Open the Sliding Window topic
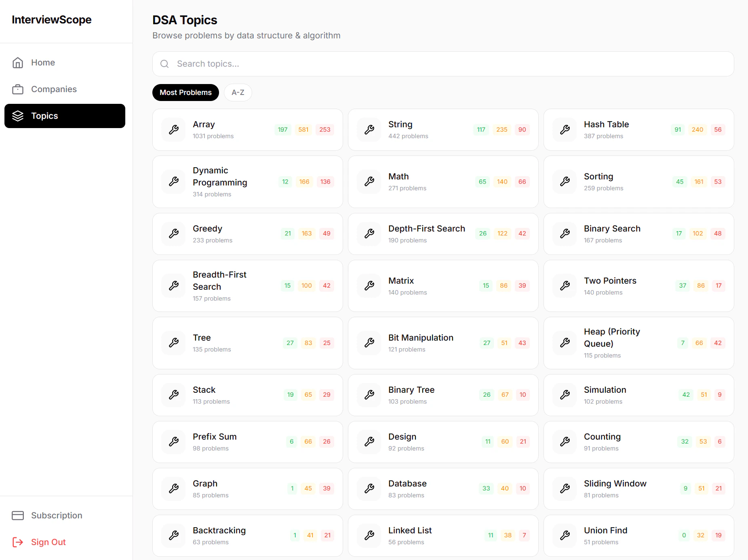Viewport: 748px width, 560px height. pos(639,489)
